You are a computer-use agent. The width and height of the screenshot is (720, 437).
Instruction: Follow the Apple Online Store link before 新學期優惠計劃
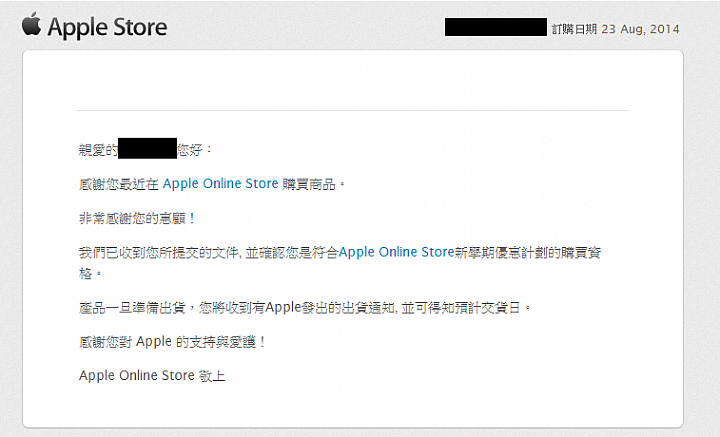point(396,252)
